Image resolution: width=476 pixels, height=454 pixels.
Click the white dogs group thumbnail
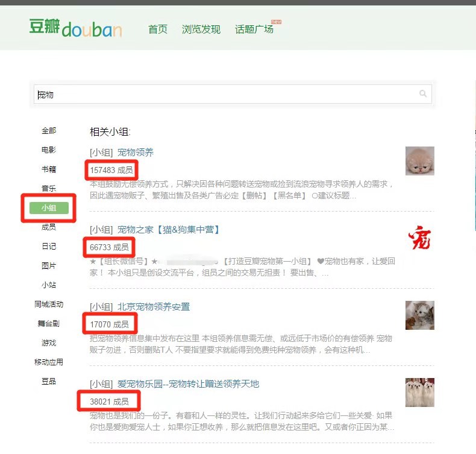[x=420, y=393]
